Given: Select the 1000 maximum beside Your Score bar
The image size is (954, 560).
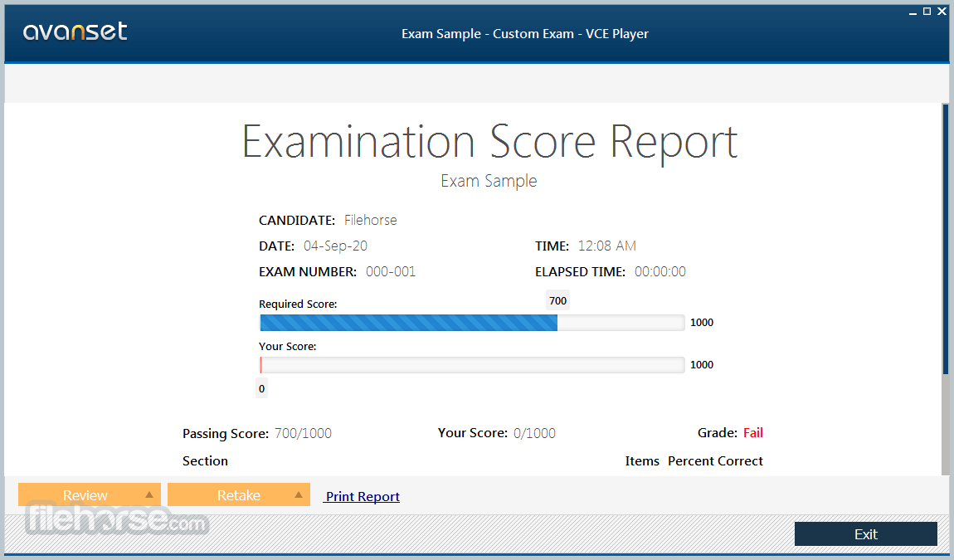Looking at the screenshot, I should point(702,365).
